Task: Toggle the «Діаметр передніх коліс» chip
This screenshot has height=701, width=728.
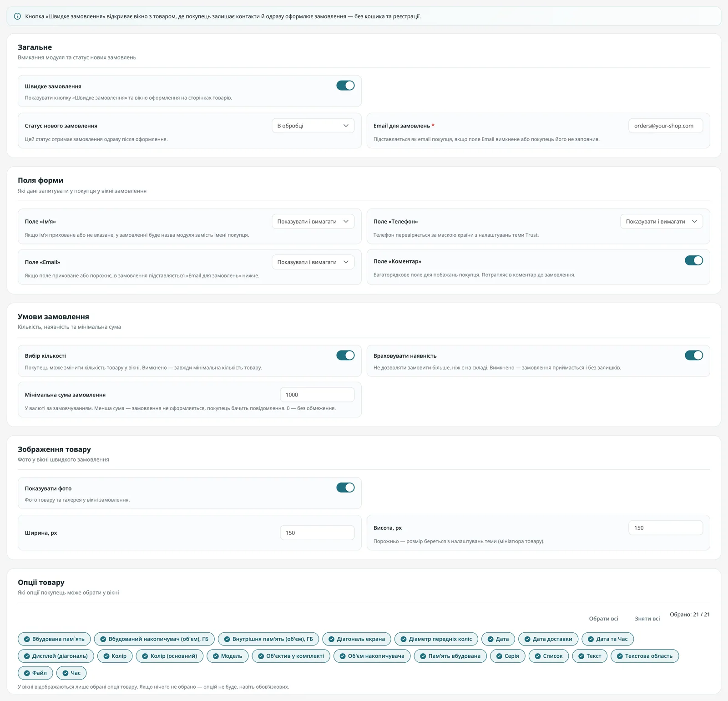Action: [x=436, y=639]
